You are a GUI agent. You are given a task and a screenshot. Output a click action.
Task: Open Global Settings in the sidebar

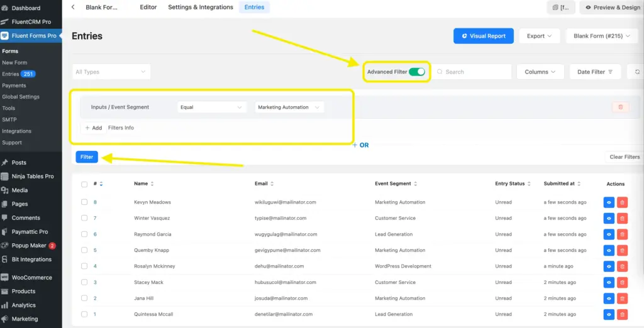pyautogui.click(x=21, y=97)
